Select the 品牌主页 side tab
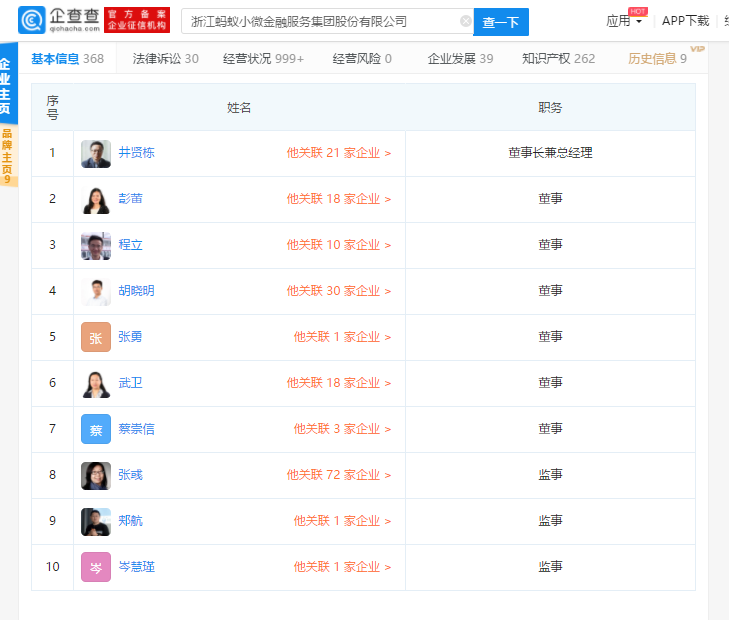 point(8,156)
